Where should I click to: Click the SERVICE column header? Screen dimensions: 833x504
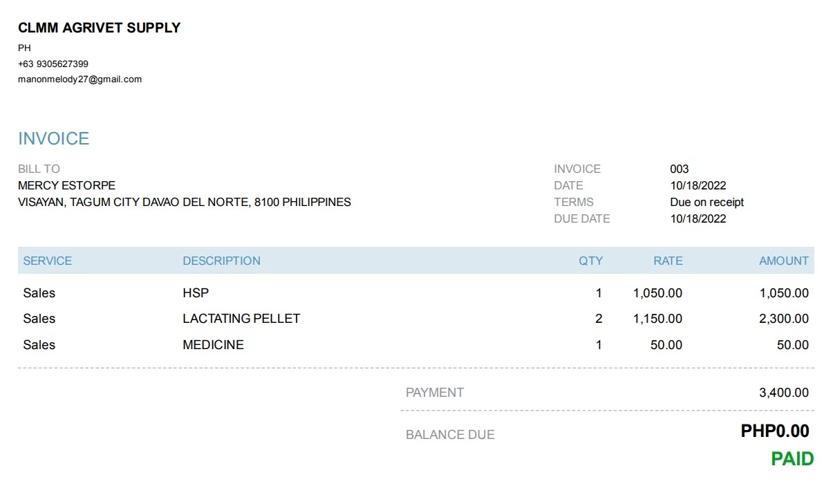click(x=47, y=261)
